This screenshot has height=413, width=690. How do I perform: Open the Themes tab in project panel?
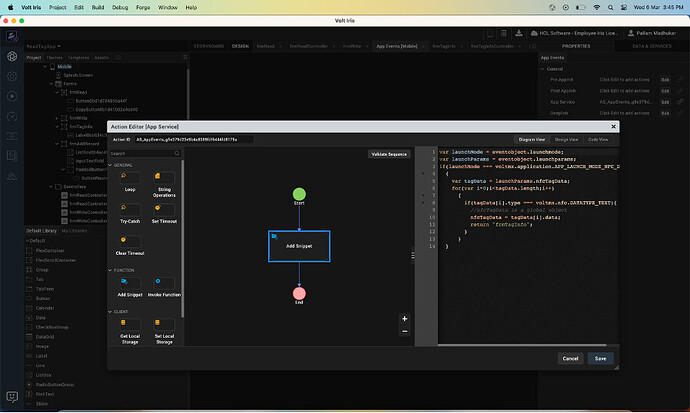(x=54, y=58)
